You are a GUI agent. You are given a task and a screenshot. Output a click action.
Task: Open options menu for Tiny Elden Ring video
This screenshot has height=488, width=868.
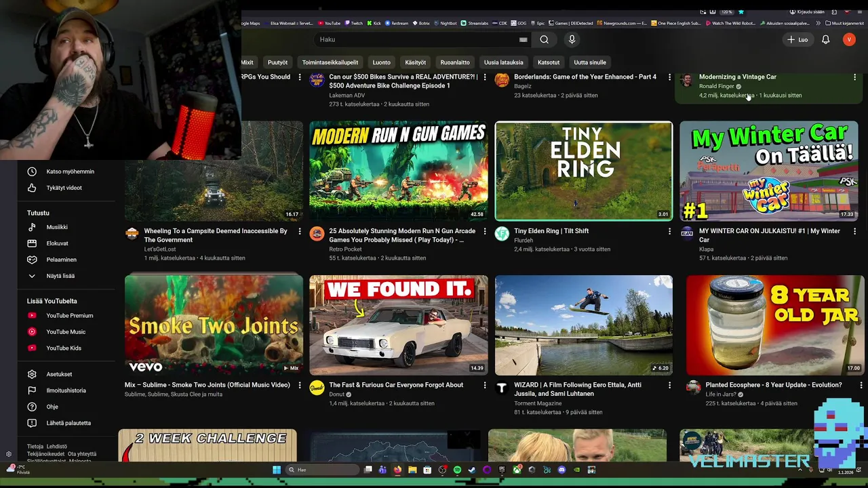[x=669, y=231]
